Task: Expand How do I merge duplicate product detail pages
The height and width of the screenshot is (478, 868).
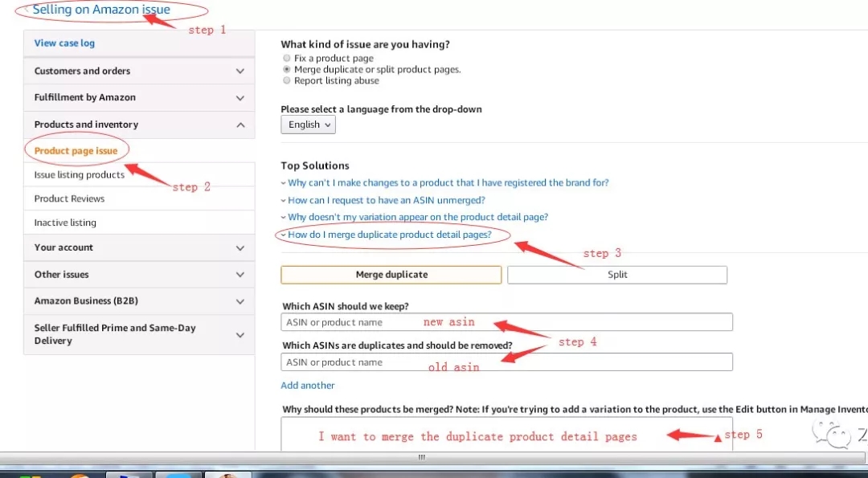Action: (x=390, y=235)
